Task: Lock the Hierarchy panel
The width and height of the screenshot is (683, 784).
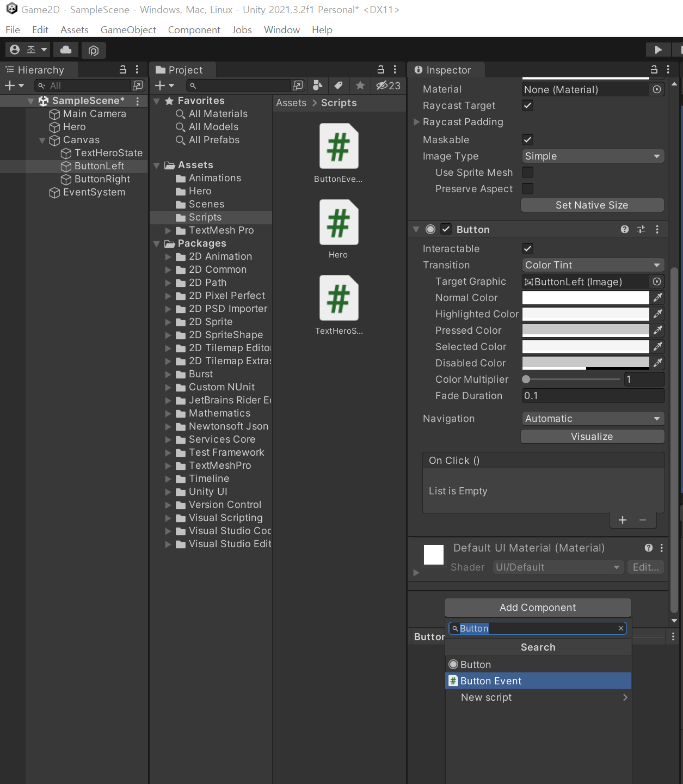Action: pyautogui.click(x=123, y=70)
